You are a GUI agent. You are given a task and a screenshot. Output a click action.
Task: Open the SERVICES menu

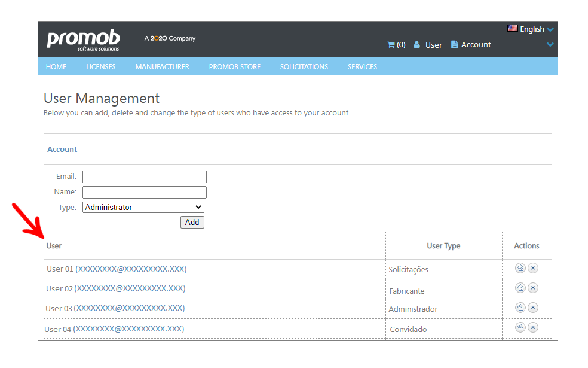362,67
